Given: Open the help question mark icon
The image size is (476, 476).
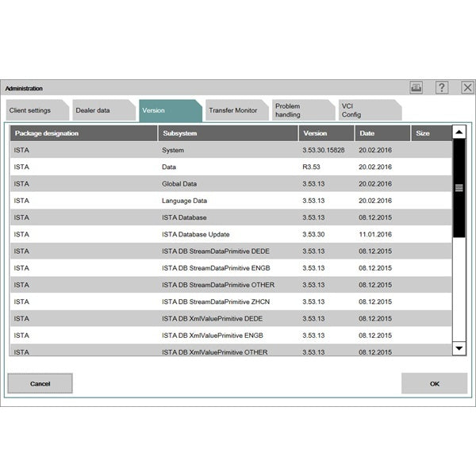Looking at the screenshot, I should [442, 88].
